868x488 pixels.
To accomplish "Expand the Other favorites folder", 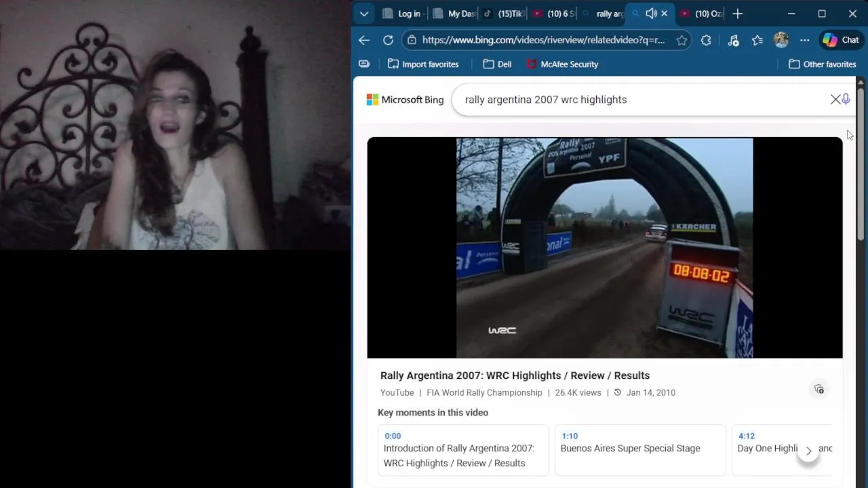I will [x=822, y=64].
